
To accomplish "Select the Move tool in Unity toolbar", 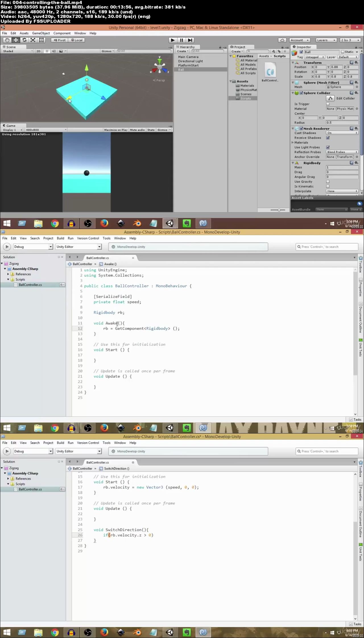I will [x=16, y=40].
